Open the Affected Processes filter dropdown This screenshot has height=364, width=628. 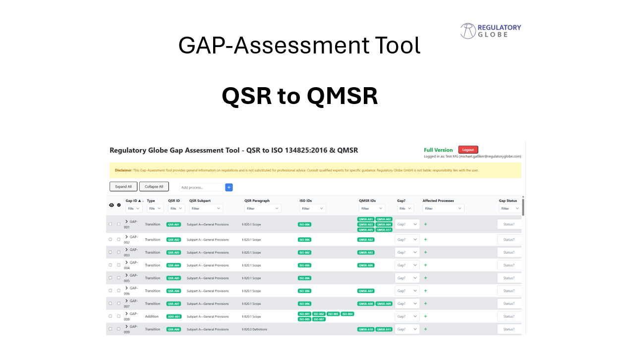(443, 208)
